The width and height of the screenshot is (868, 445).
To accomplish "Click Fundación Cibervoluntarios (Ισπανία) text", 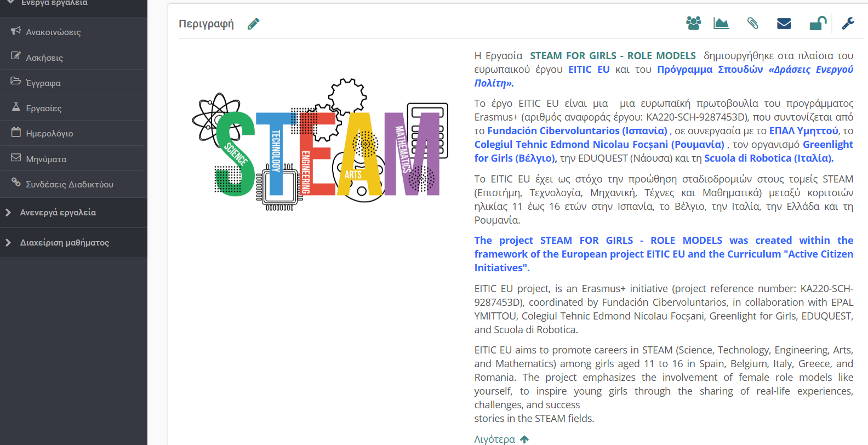I will click(578, 131).
